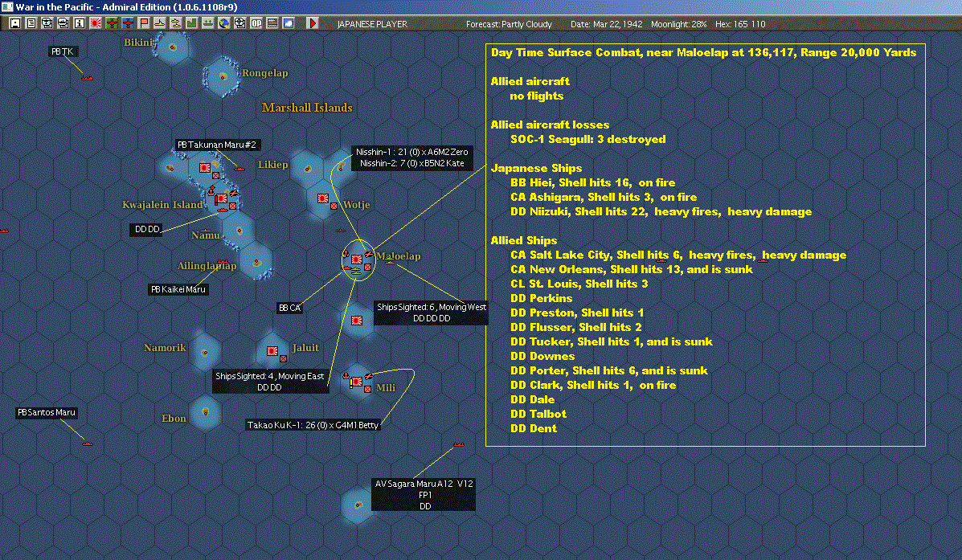962x560 pixels.
Task: Click the DD Porter sunk report line
Action: 608,370
